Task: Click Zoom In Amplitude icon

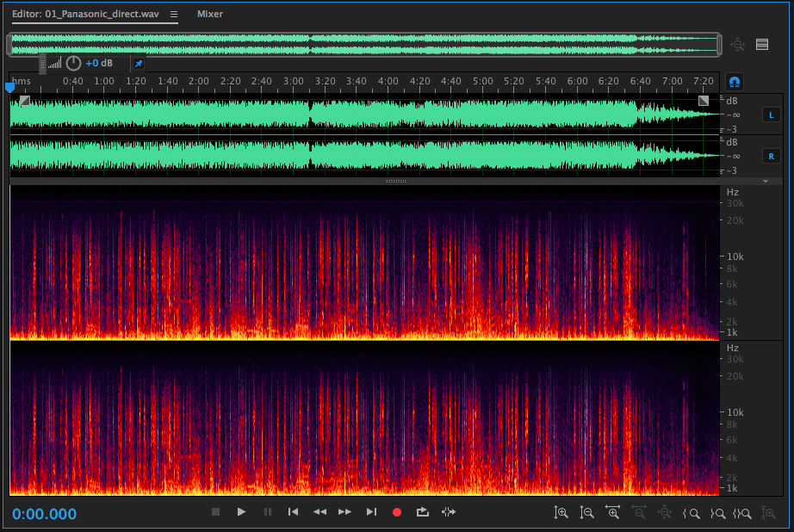Action: click(x=561, y=513)
